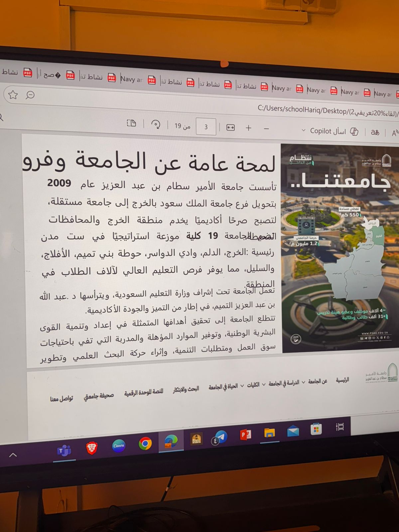Zoom in using the plus button
Viewport: 399px width, 532px height.
pyautogui.click(x=248, y=128)
